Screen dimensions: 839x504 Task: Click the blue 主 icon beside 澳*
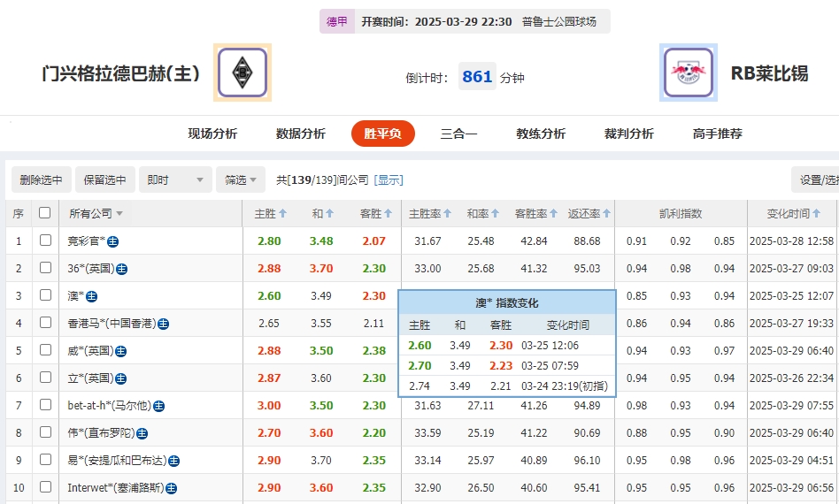pyautogui.click(x=92, y=296)
